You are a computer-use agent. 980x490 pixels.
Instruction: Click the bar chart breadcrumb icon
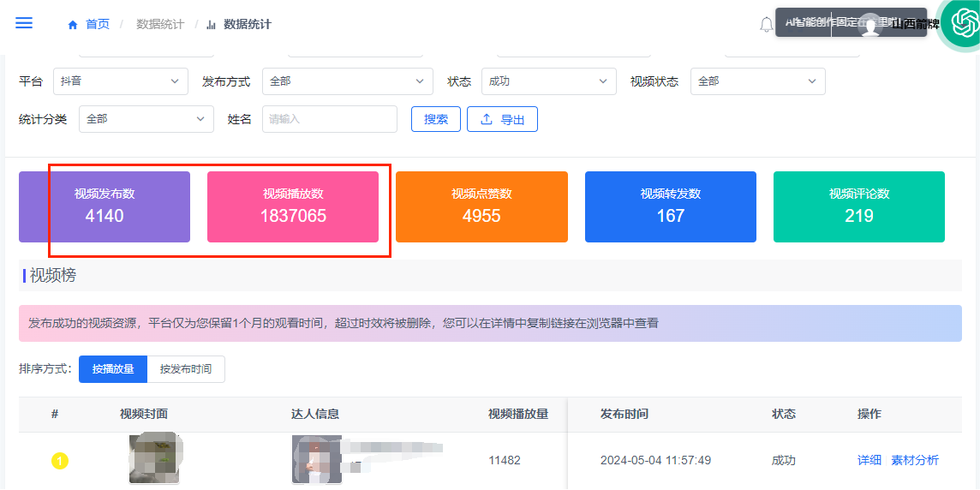[212, 25]
